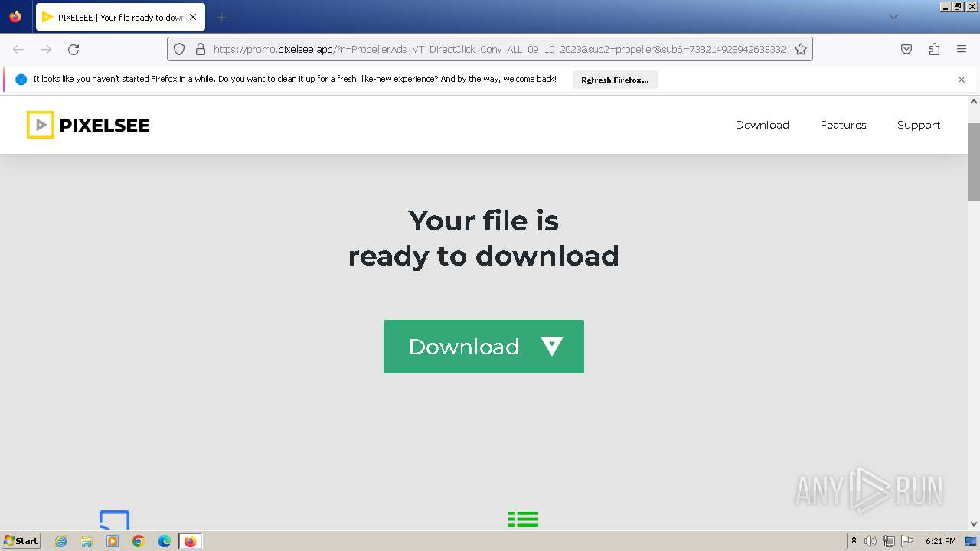Open the Support nav link
980x551 pixels.
pyautogui.click(x=919, y=125)
